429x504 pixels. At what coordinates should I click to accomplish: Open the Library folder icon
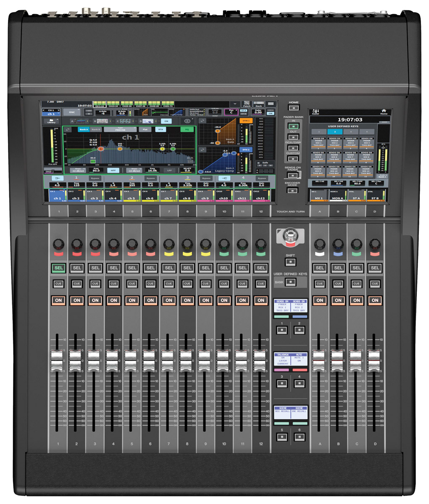click(x=51, y=121)
